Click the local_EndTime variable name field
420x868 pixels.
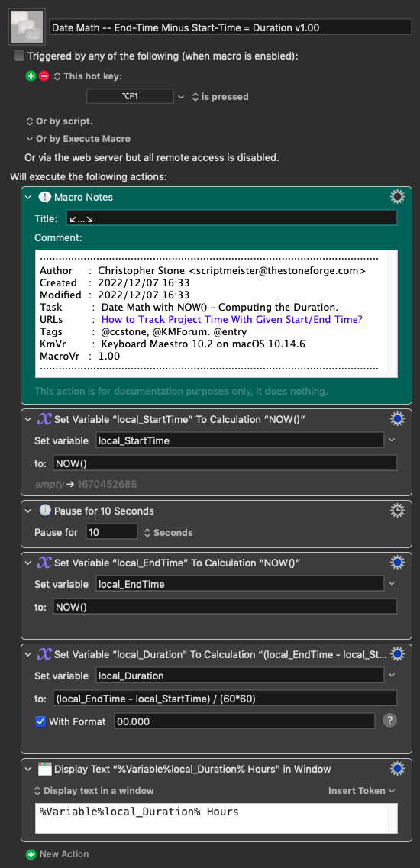239,583
